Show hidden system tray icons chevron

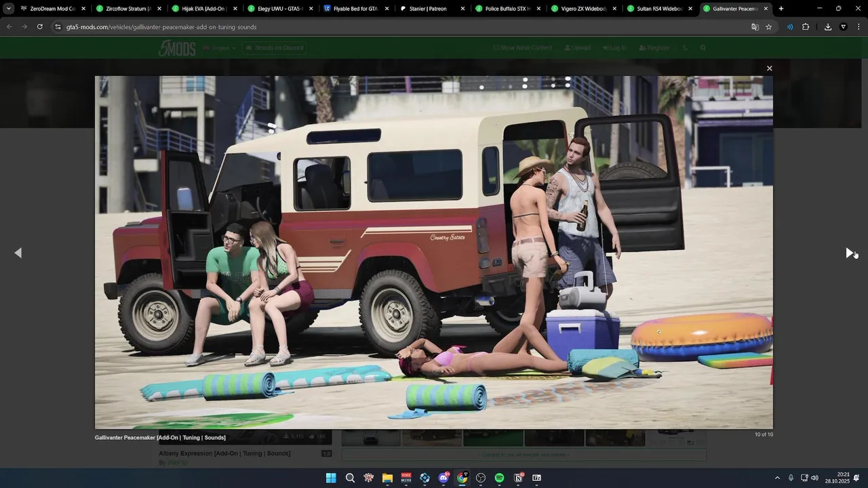[777, 478]
